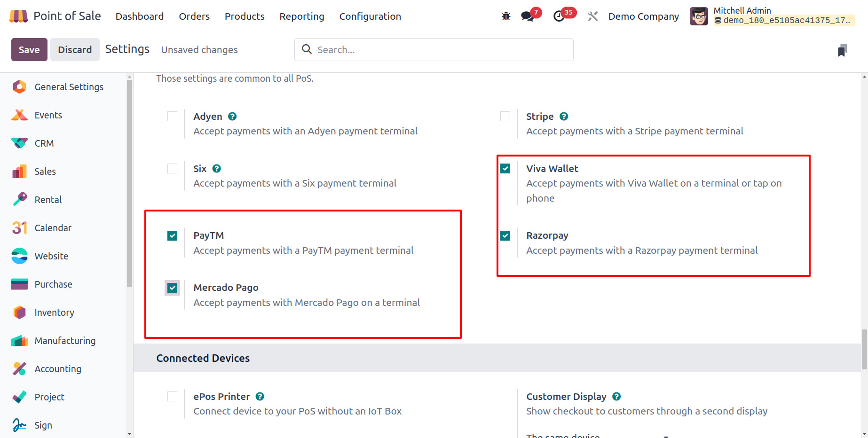Image resolution: width=868 pixels, height=438 pixels.
Task: Open the Dashboard menu
Action: [140, 16]
